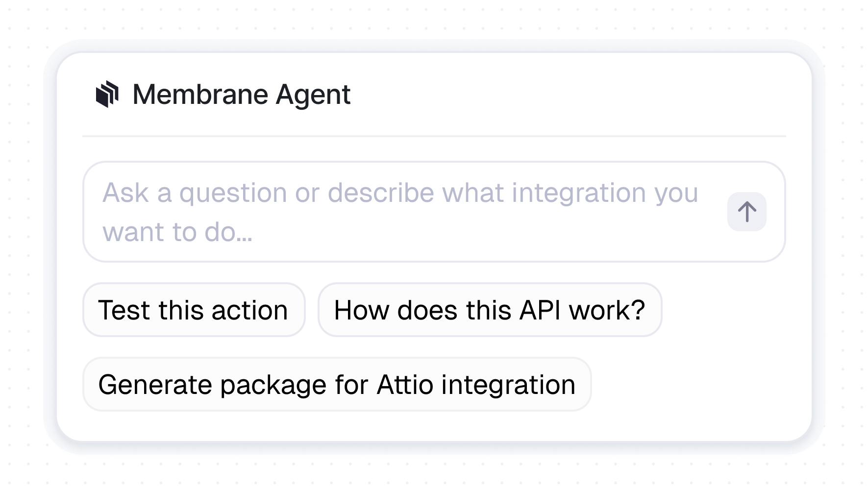This screenshot has height=490, width=868.
Task: Click the Membrane logo icon
Action: [x=107, y=94]
